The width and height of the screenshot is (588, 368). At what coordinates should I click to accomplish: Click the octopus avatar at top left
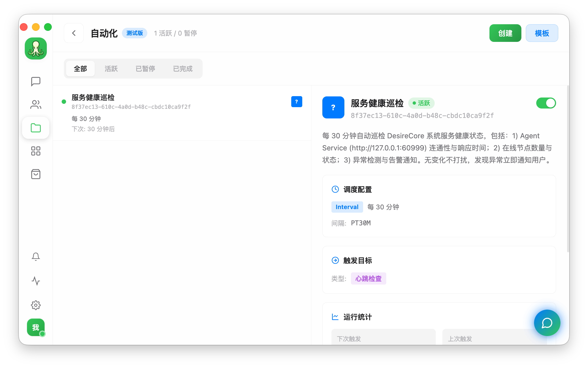click(x=36, y=48)
